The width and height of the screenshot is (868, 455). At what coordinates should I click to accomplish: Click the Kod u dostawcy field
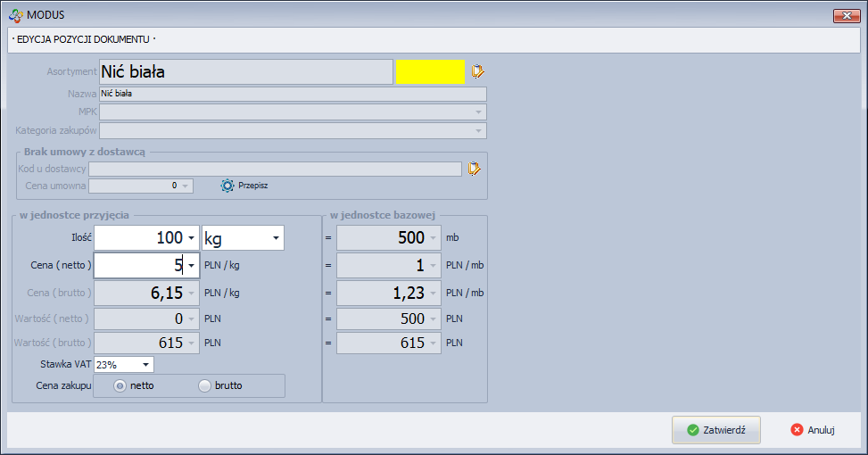[275, 169]
